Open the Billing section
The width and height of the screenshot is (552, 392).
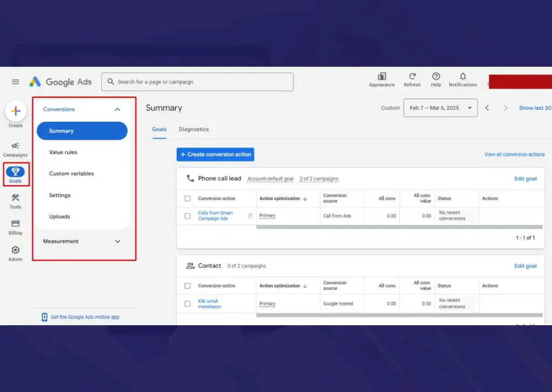(x=15, y=227)
